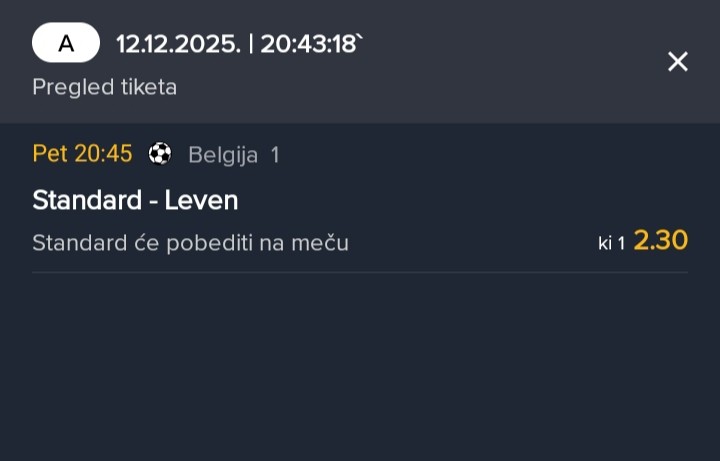Close the ticket preview with the X
720x461 pixels.
coord(678,62)
